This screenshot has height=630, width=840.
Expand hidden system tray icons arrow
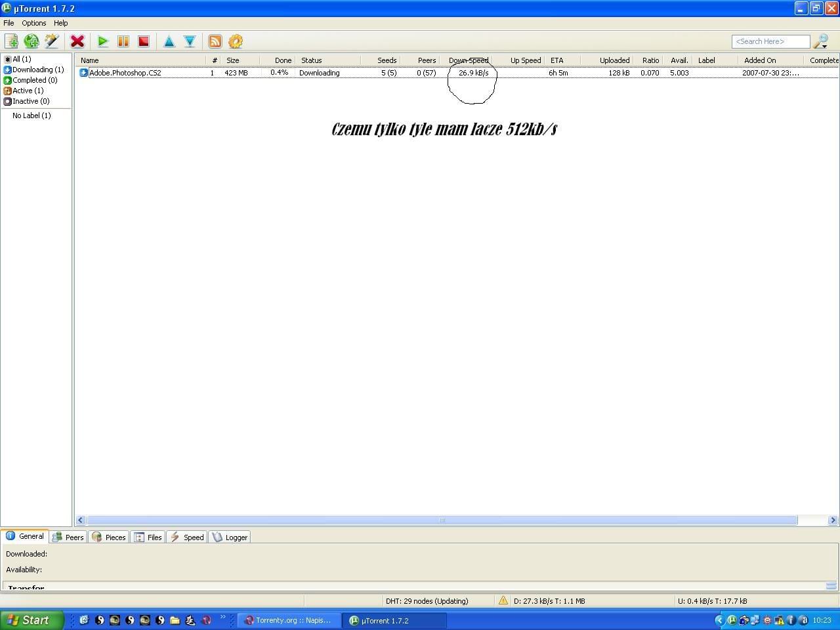pyautogui.click(x=719, y=620)
